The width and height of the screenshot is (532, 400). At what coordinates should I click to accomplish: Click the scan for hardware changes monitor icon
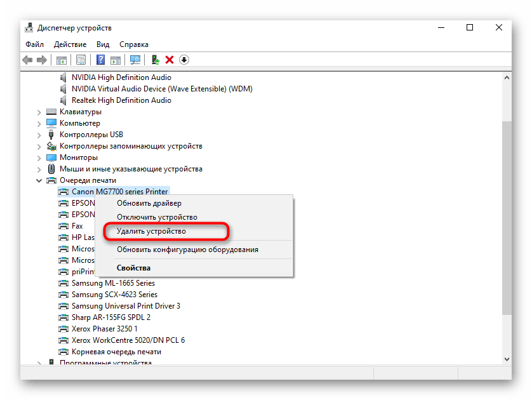tap(135, 60)
